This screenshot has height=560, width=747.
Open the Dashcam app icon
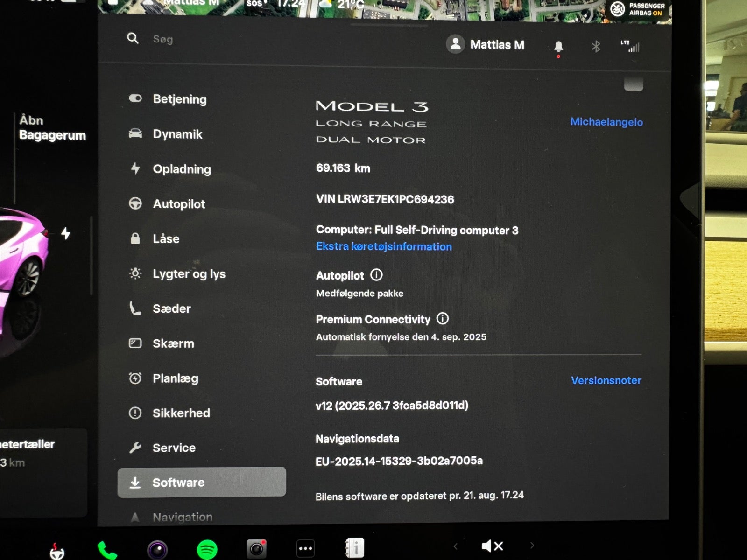(256, 549)
